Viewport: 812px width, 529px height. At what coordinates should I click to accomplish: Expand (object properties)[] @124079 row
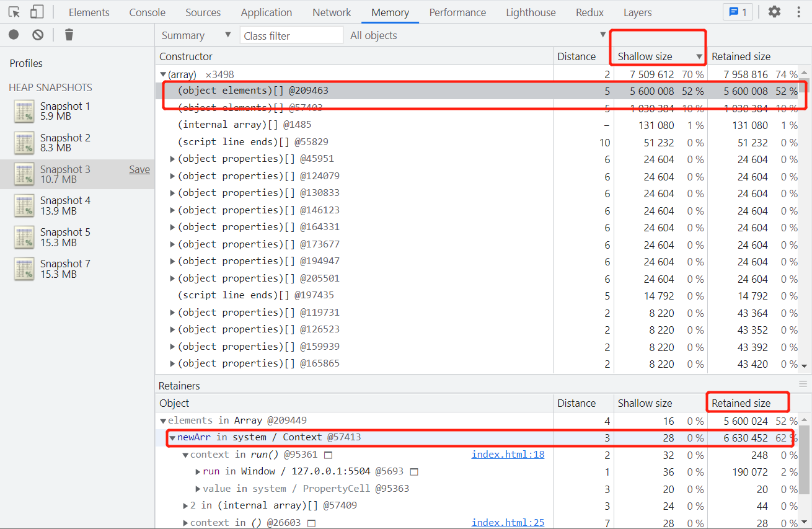pos(172,176)
